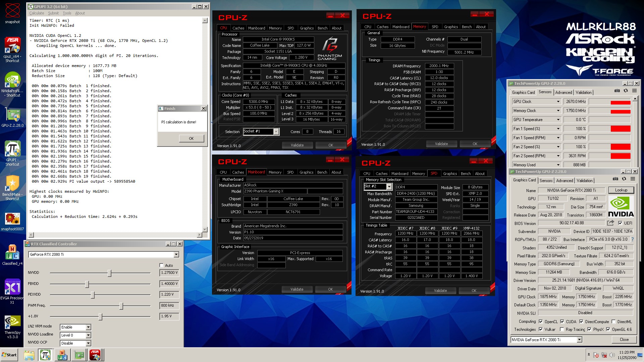Open the ThermSpy v3.3.0 desktop icon
This screenshot has width=644, height=362.
click(12, 327)
